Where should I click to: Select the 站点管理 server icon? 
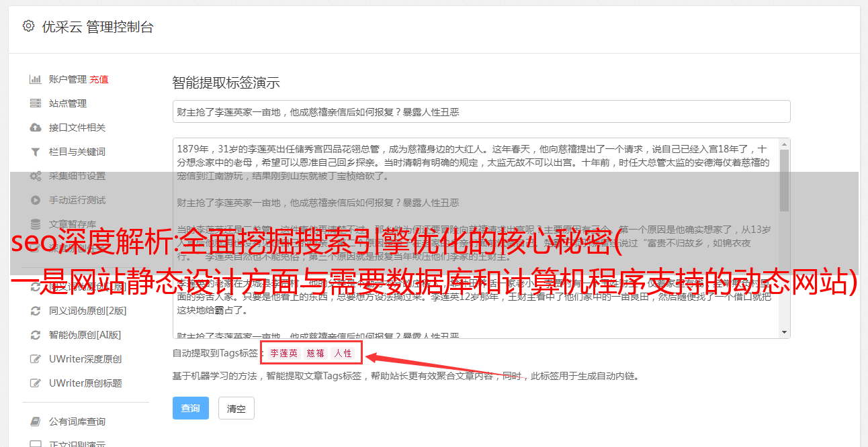point(36,103)
